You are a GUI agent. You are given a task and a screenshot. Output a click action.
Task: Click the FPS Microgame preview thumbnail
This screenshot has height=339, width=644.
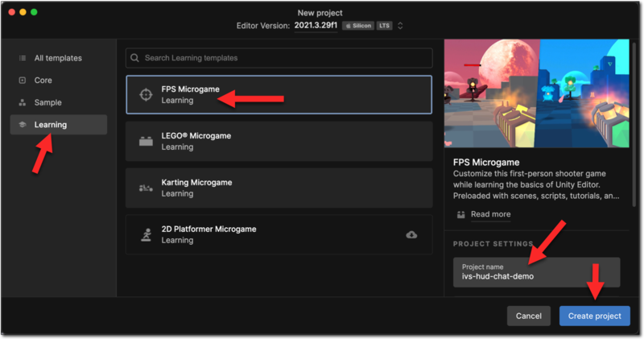(x=537, y=93)
